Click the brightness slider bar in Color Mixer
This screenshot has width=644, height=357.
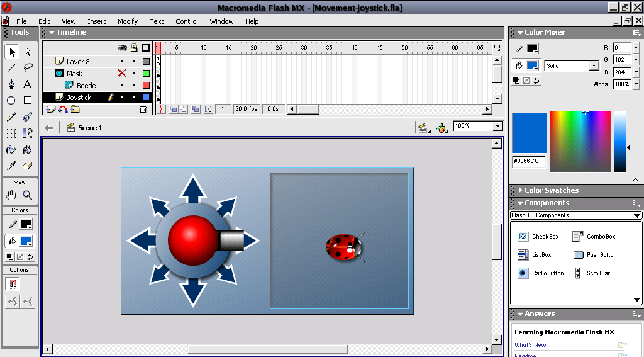619,141
